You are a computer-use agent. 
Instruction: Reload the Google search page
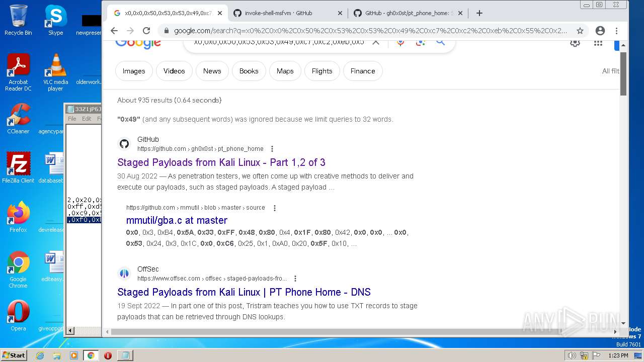146,31
